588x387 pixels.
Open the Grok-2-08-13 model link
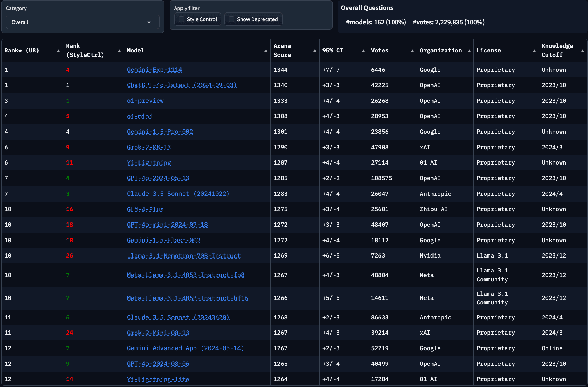pyautogui.click(x=149, y=147)
